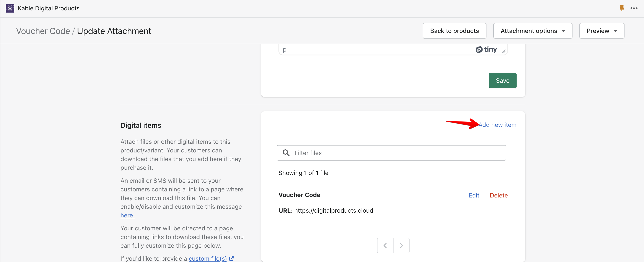Delete the Voucher Code file
The width and height of the screenshot is (644, 262).
point(499,195)
